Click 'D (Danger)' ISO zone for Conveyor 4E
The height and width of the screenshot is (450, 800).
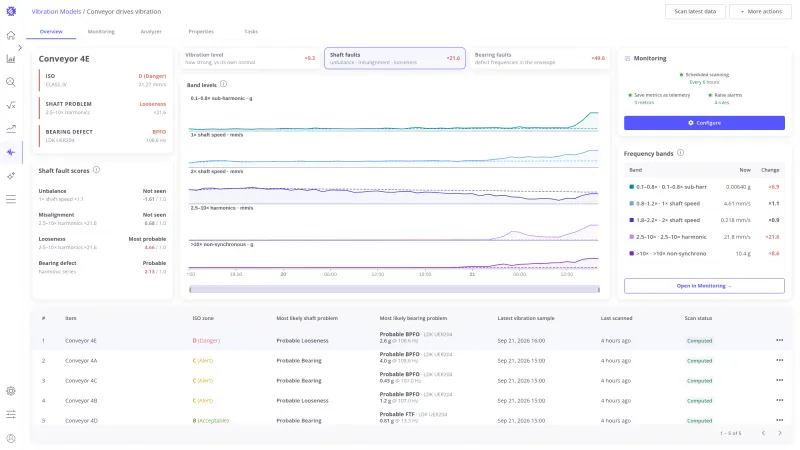coord(206,340)
